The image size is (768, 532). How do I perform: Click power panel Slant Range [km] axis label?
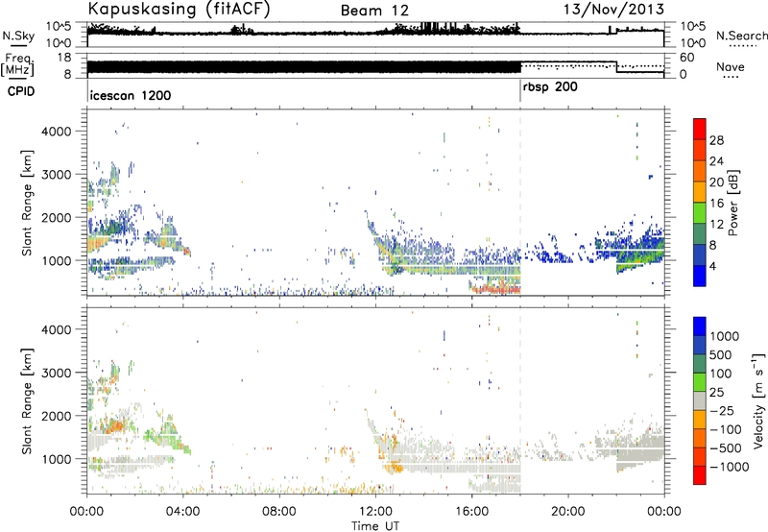[28, 203]
